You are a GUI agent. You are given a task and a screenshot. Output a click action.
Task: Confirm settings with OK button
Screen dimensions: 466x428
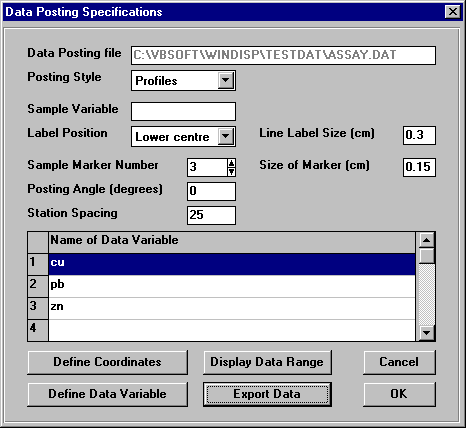coord(399,394)
